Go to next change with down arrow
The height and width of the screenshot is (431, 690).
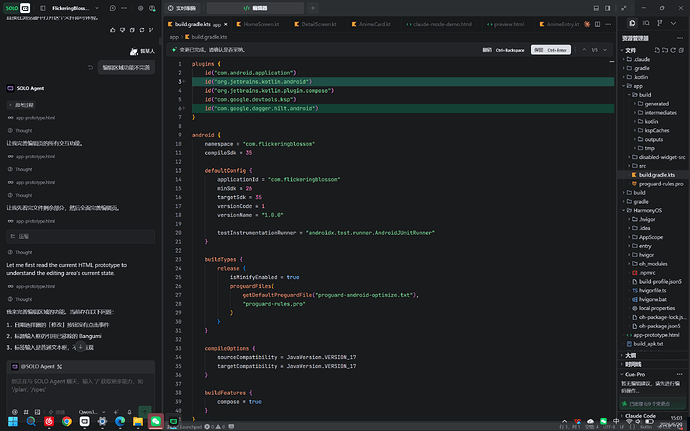(x=605, y=50)
